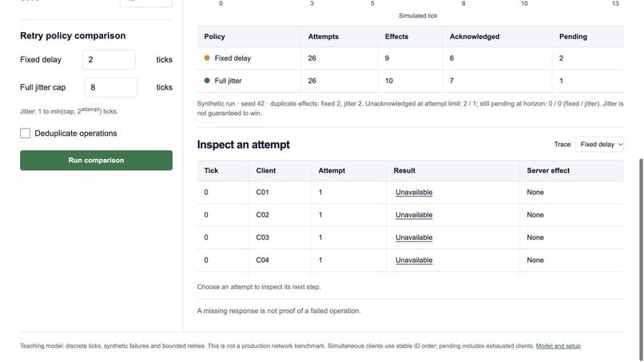The width and height of the screenshot is (644, 362).
Task: Open the Trace policy dropdown
Action: [599, 144]
